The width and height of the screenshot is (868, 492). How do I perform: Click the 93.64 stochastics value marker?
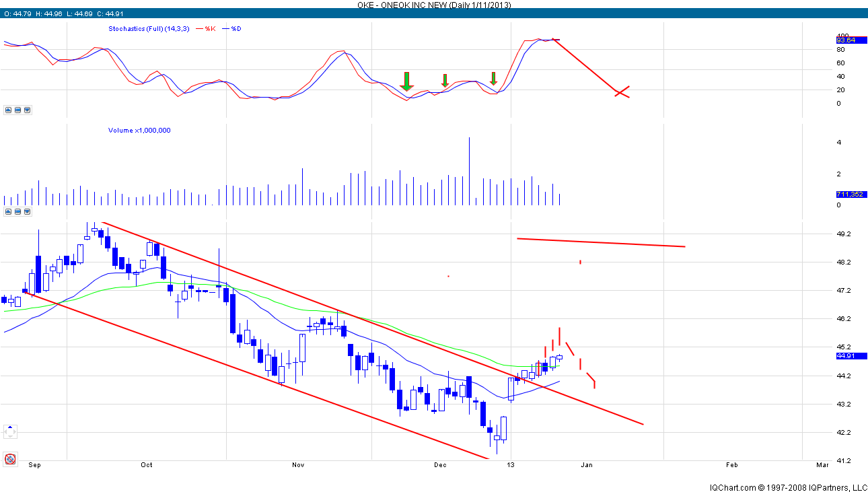coord(846,40)
